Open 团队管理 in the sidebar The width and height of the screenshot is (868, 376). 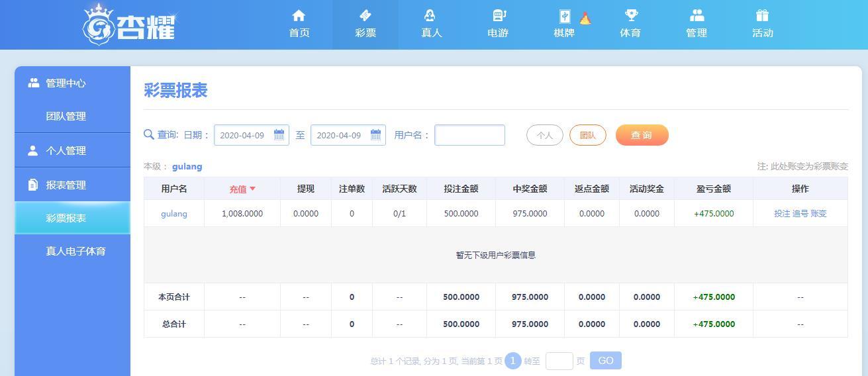point(72,116)
